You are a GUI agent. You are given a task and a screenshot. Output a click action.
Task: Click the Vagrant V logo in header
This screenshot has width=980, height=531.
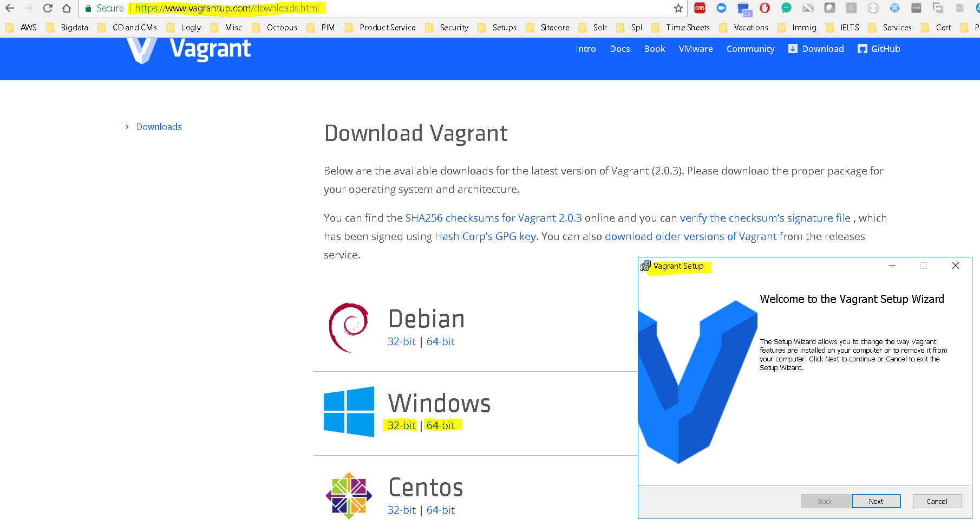pyautogui.click(x=142, y=50)
